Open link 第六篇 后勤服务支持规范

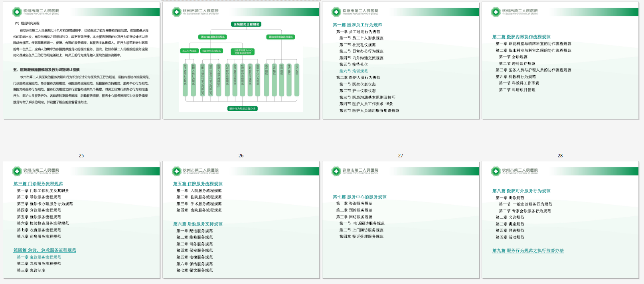pyautogui.click(x=198, y=224)
